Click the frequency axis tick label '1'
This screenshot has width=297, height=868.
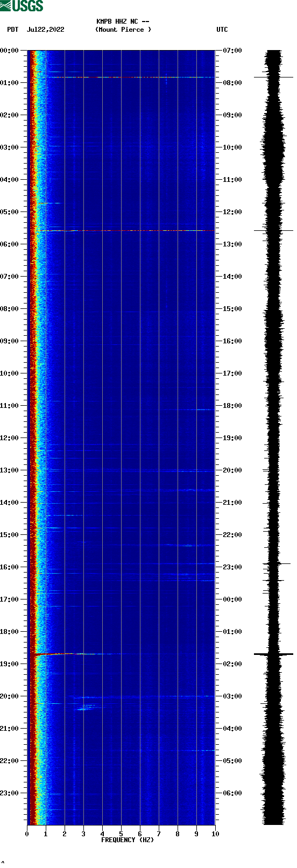click(x=46, y=834)
